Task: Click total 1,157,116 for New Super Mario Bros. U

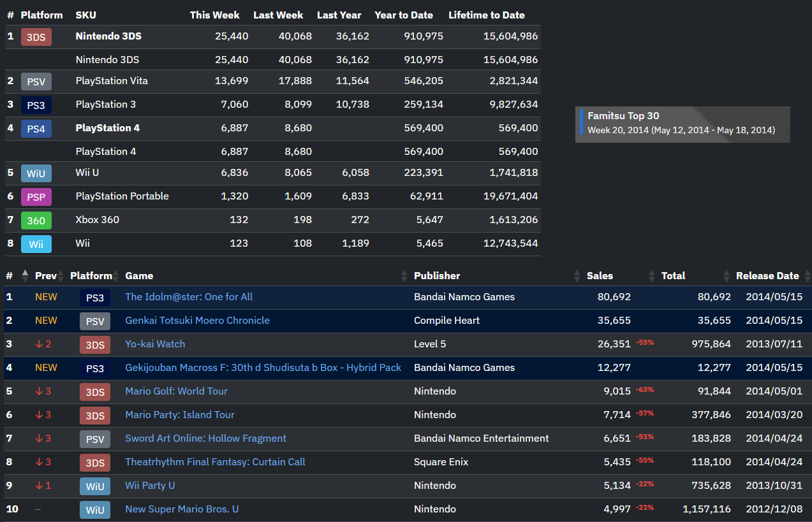Action: pyautogui.click(x=707, y=509)
